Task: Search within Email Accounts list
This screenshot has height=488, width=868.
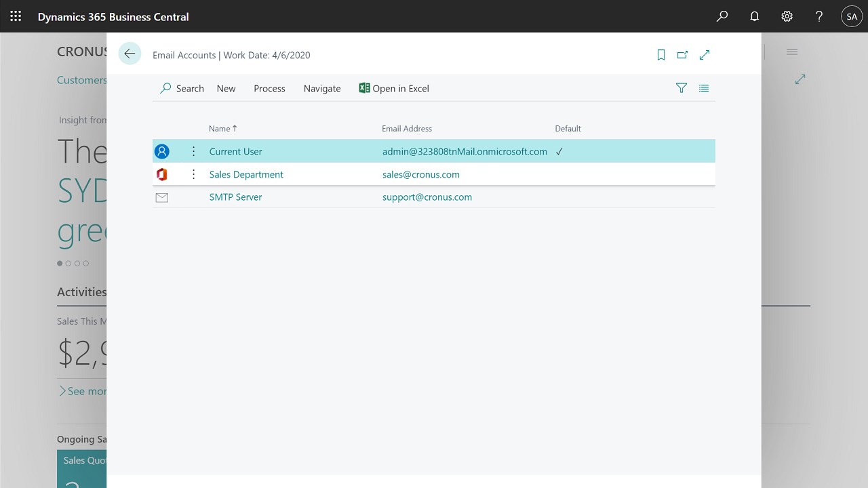Action: 182,88
